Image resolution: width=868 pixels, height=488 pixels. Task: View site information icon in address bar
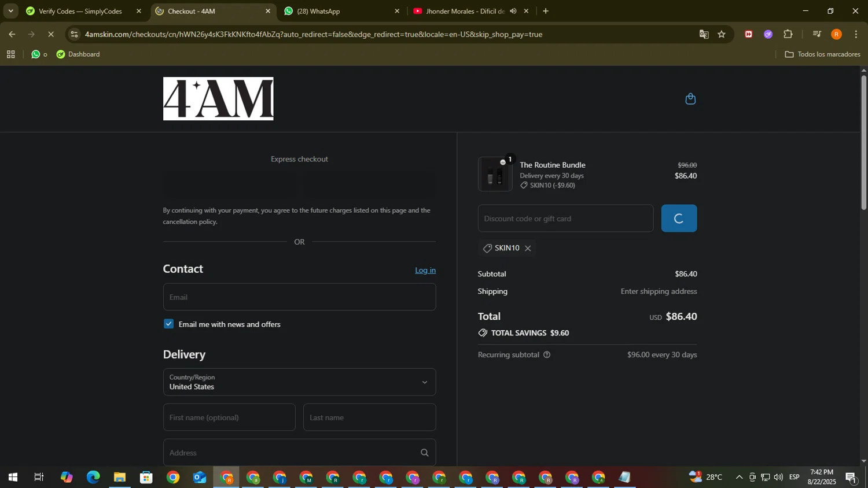(x=74, y=34)
